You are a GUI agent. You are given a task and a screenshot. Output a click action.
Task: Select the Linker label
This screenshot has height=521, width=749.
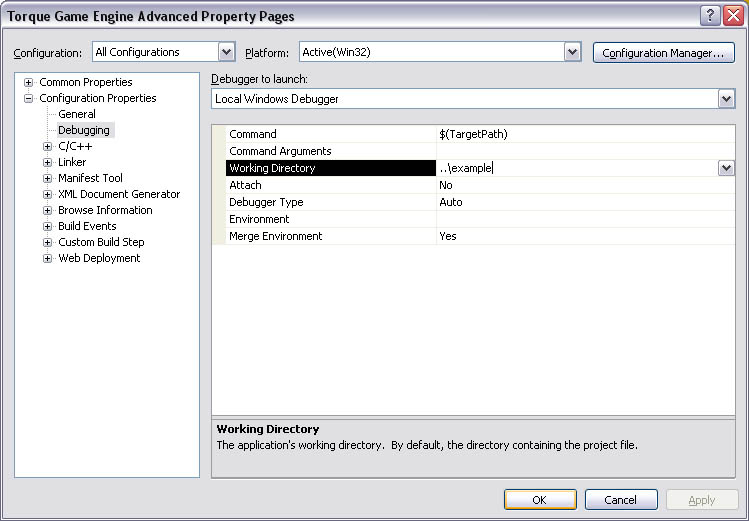click(72, 162)
